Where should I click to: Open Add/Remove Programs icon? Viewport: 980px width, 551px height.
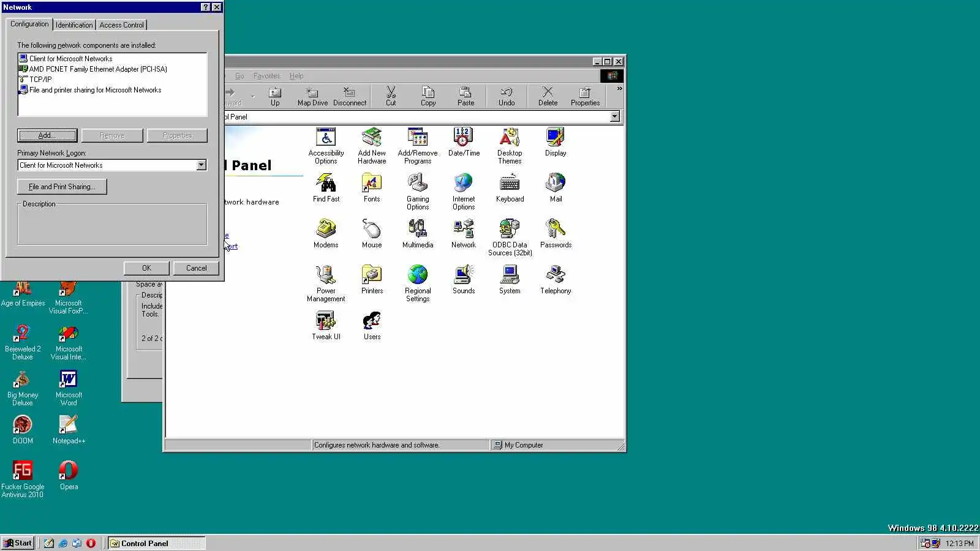pyautogui.click(x=418, y=146)
